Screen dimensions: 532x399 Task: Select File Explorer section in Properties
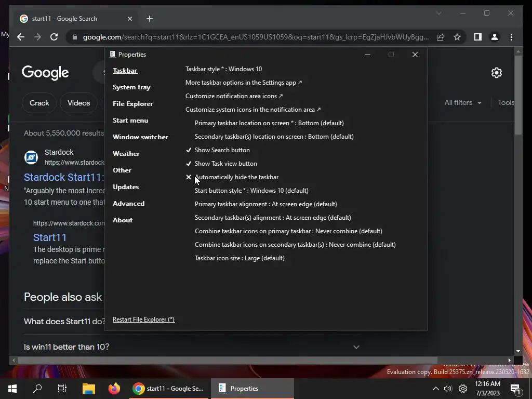132,104
